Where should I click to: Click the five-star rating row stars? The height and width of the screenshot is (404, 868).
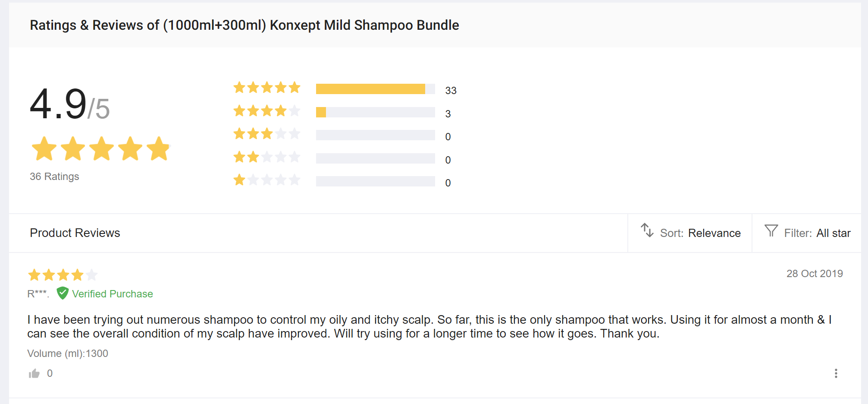tap(266, 88)
